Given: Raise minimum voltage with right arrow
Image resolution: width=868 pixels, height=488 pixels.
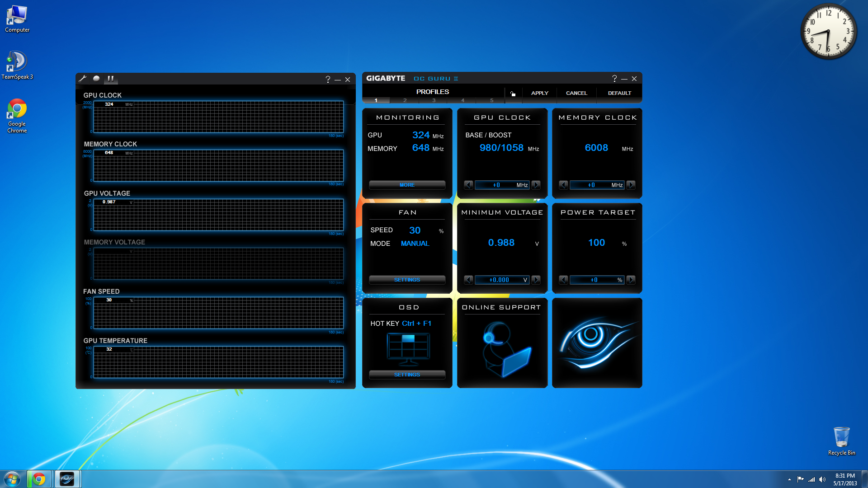Looking at the screenshot, I should tap(536, 280).
